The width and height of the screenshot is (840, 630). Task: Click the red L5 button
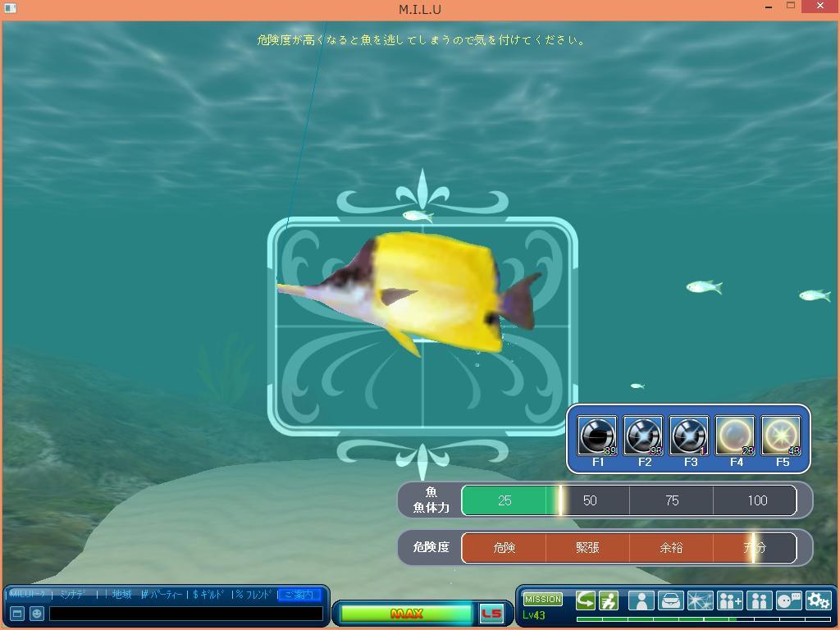(491, 614)
